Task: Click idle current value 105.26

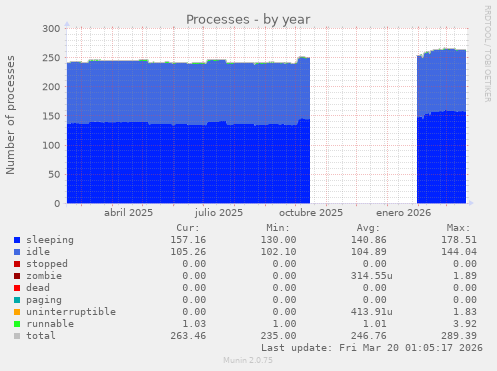Action: tap(188, 252)
